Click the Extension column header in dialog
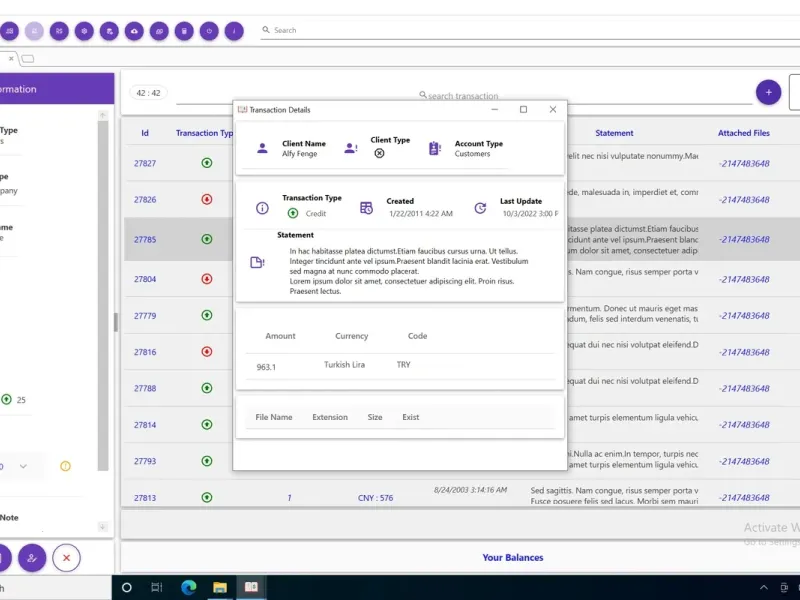 point(330,417)
